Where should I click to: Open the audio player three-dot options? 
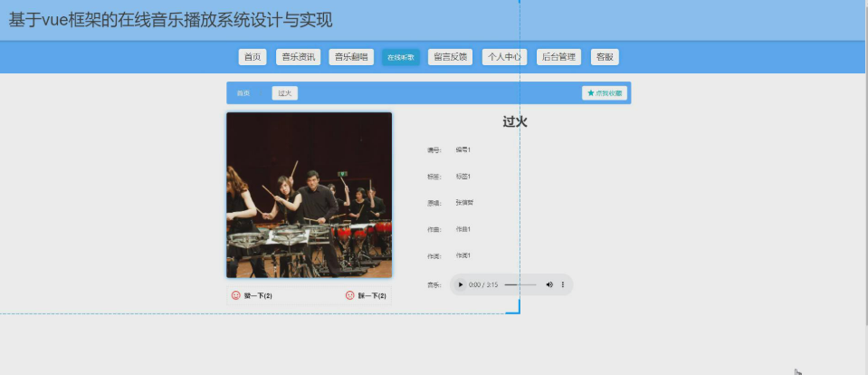pos(563,284)
